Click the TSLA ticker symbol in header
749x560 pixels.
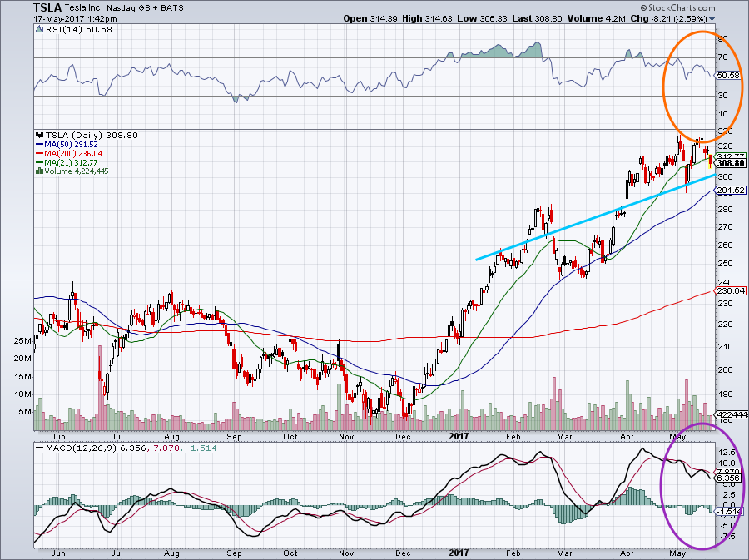click(47, 7)
